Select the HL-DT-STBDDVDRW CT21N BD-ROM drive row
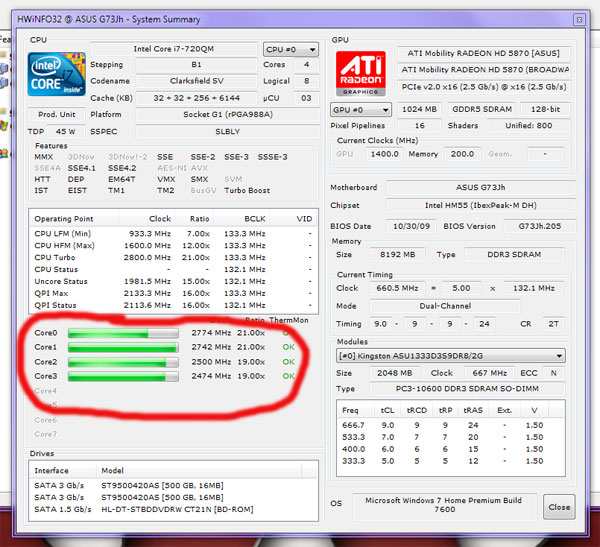This screenshot has width=600, height=547. (173, 509)
